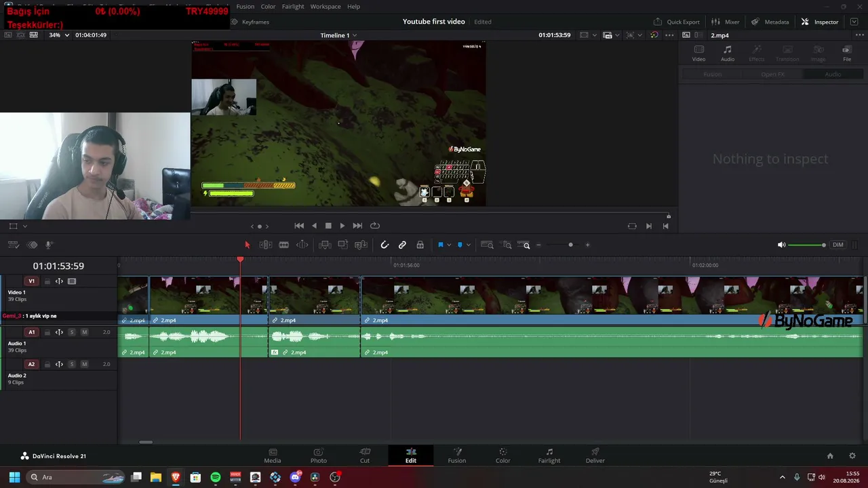The height and width of the screenshot is (488, 868).
Task: Open the File tab in Inspector
Action: coord(847,53)
